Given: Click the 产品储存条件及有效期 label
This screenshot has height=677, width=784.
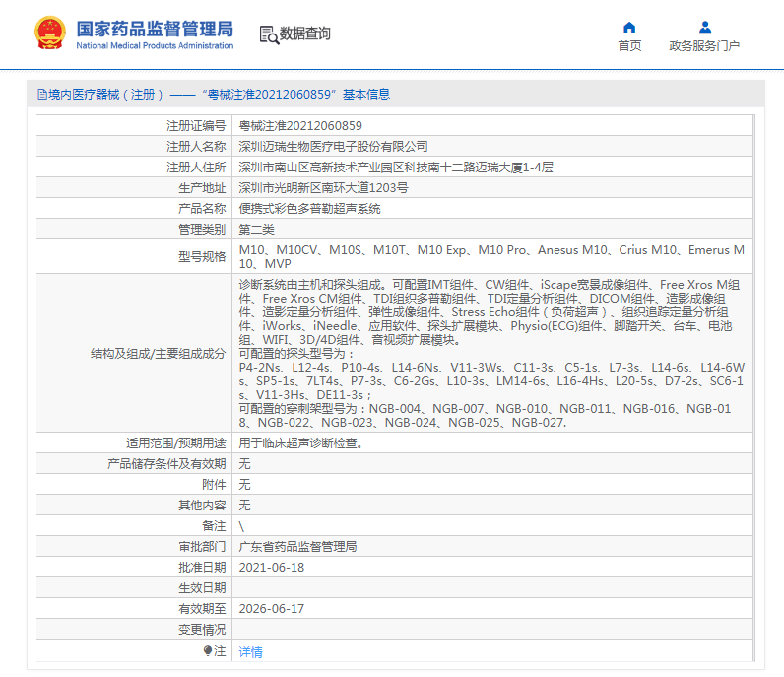Looking at the screenshot, I should click(x=166, y=464).
